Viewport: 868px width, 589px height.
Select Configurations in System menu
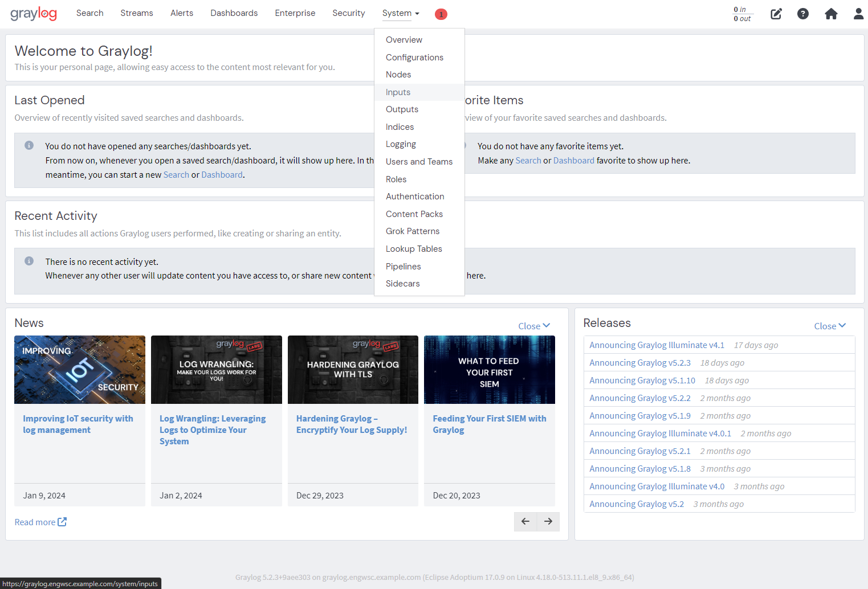419,58
